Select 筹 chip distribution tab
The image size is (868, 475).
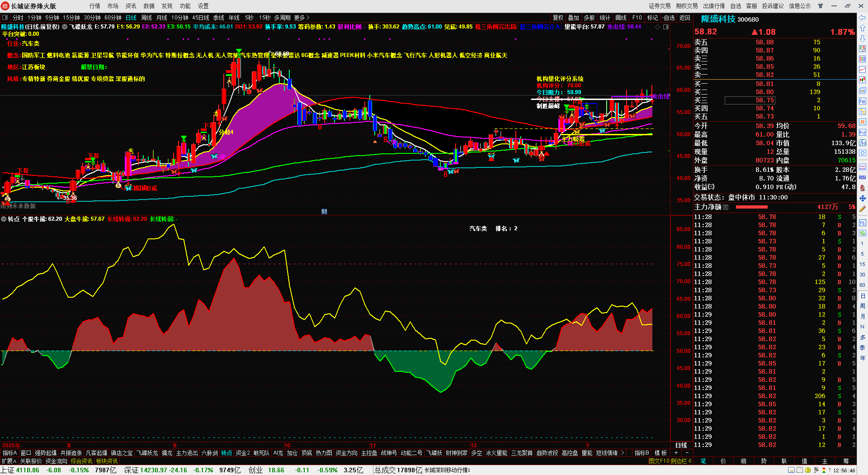(846, 461)
